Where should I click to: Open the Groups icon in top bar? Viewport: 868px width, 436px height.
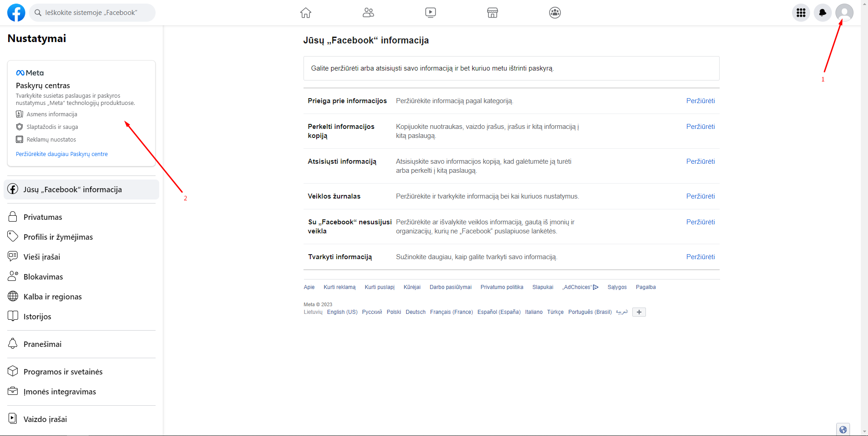(555, 13)
